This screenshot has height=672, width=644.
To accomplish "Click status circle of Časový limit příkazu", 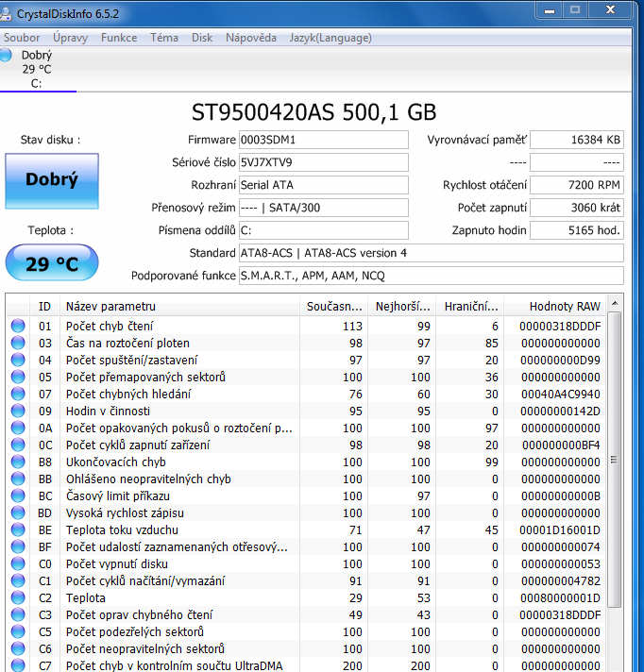I will tap(18, 496).
